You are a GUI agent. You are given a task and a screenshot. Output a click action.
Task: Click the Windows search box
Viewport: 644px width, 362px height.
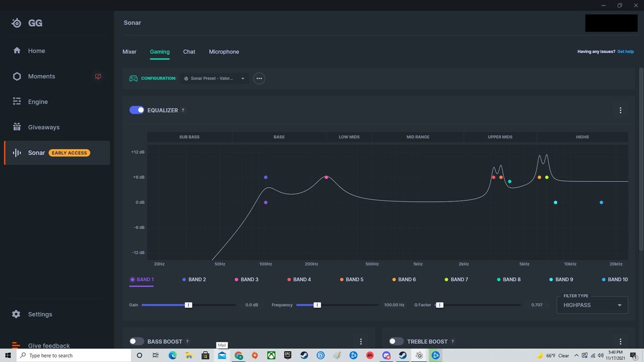[x=74, y=356]
